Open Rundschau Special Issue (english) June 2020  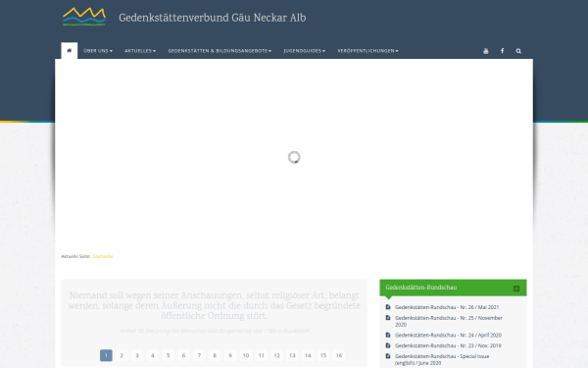[442, 359]
